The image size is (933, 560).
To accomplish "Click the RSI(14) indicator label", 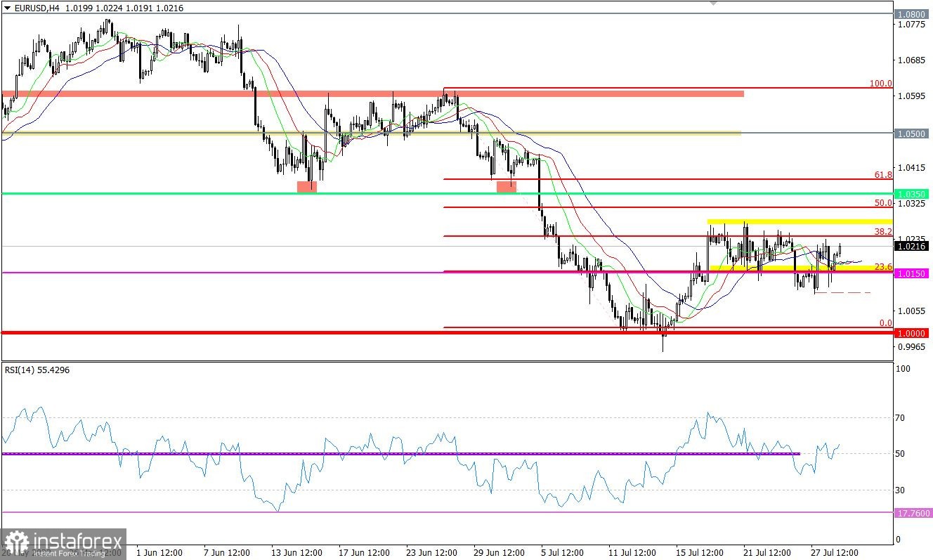I will [x=37, y=369].
